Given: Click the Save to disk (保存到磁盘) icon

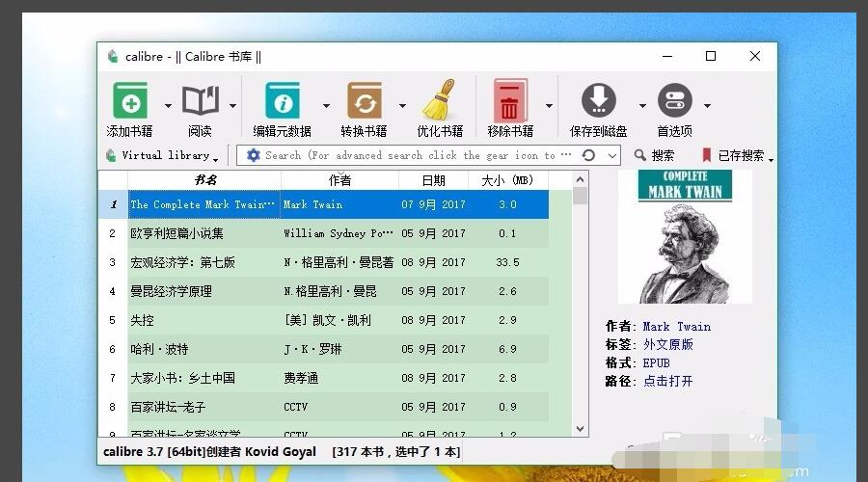Looking at the screenshot, I should [598, 100].
